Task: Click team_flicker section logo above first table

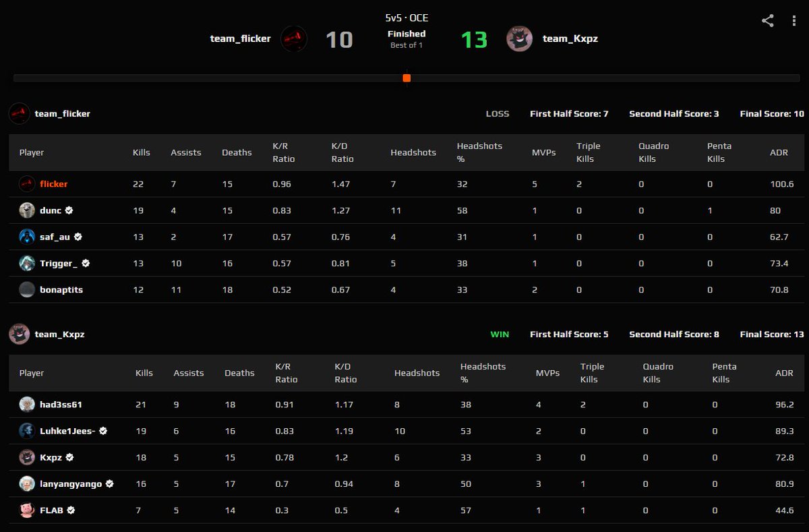Action: click(19, 113)
